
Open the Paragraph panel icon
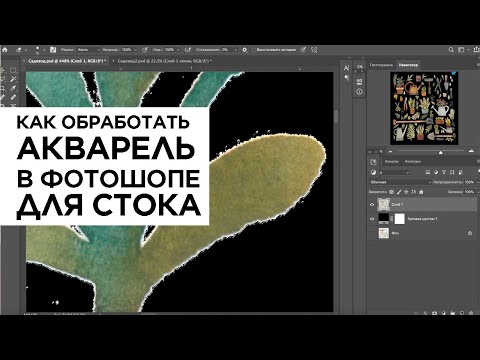tap(346, 78)
